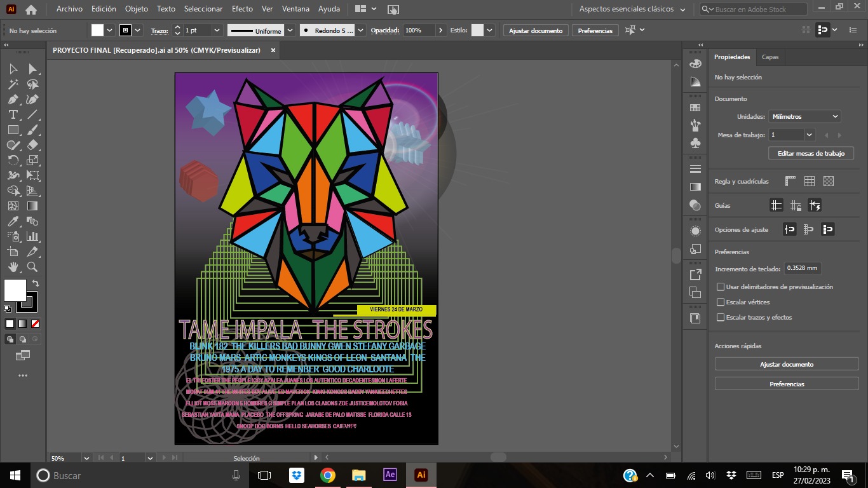Open the Efecto menu
Screen dimensions: 868x488
pyautogui.click(x=242, y=9)
